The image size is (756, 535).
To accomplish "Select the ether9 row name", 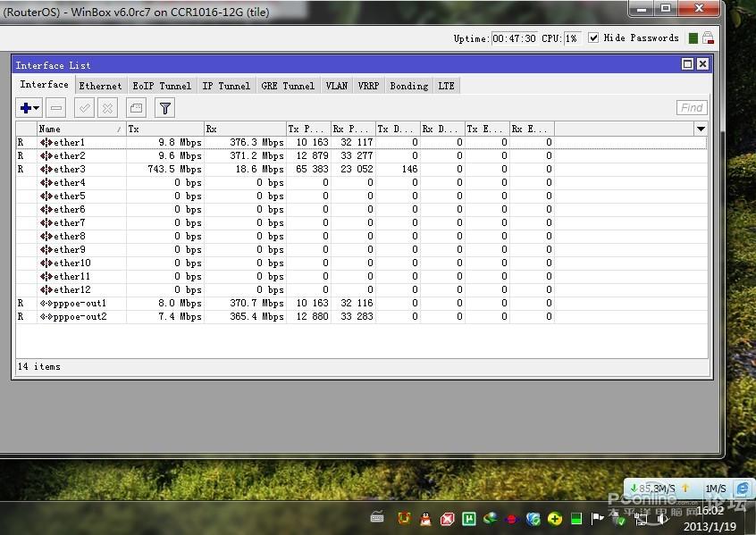I will (70, 250).
